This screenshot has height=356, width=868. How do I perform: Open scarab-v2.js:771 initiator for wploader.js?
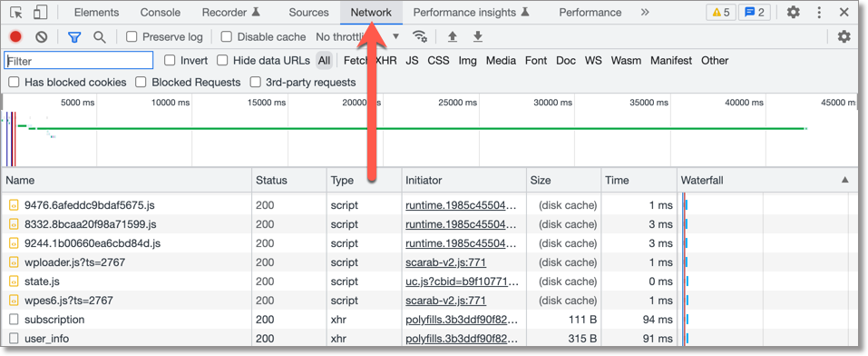pyautogui.click(x=445, y=262)
